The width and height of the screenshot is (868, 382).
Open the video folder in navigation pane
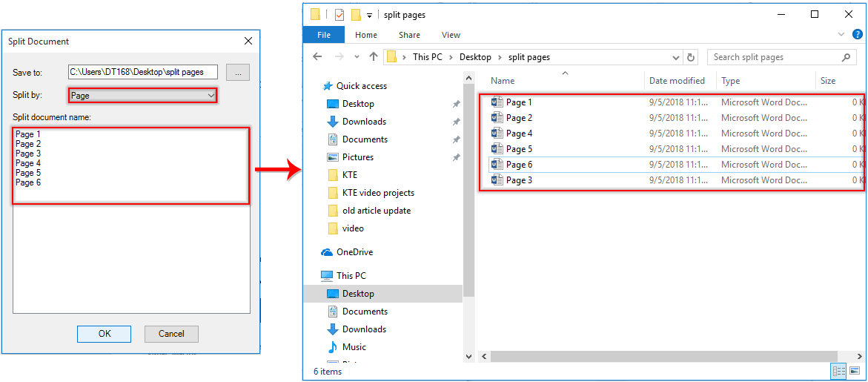click(x=353, y=228)
